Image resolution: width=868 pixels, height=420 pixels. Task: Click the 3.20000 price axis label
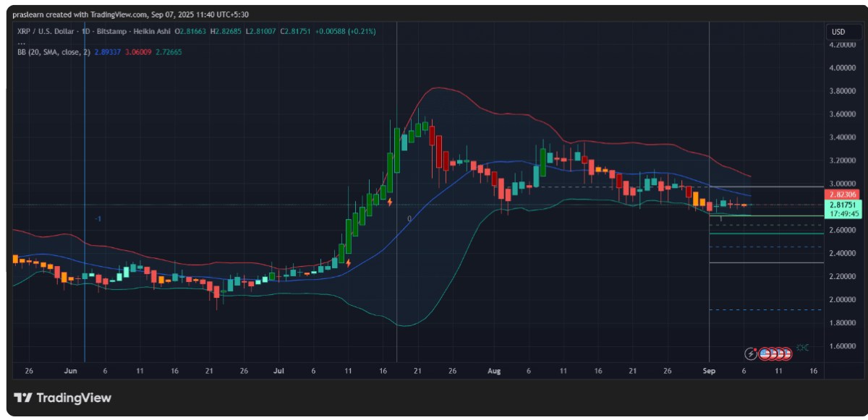pos(843,160)
